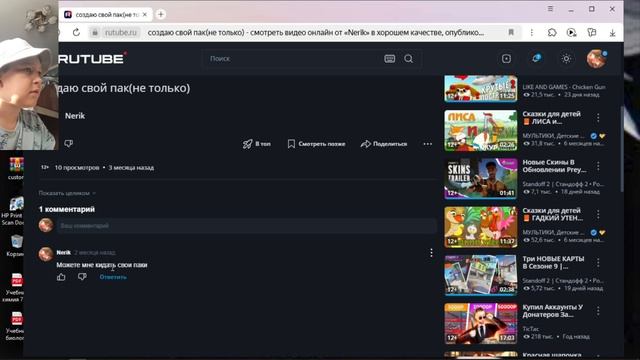This screenshot has width=640, height=360.
Task: Open the profile avatar menu
Action: (596, 59)
